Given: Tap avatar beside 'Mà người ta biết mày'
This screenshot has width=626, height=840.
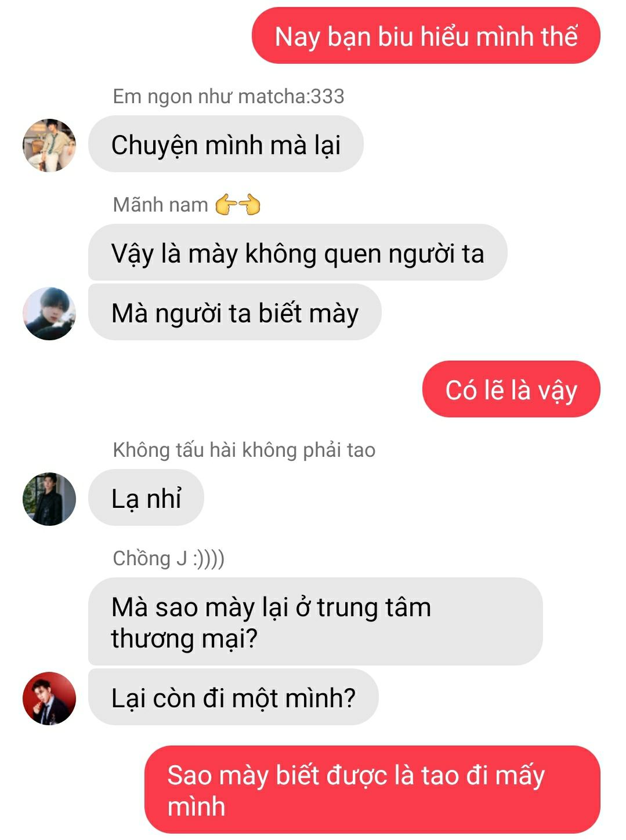Looking at the screenshot, I should click(x=49, y=313).
